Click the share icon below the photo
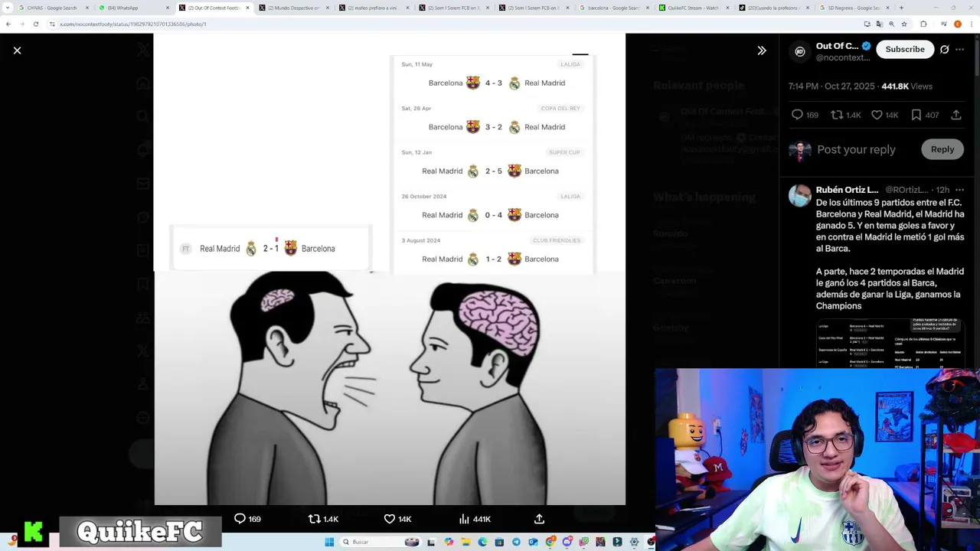The image size is (980, 551). [539, 519]
